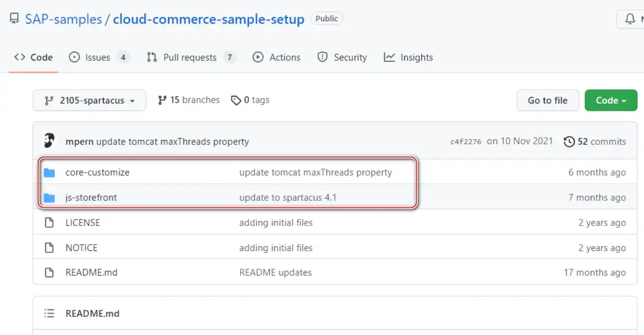Click the NOTICE file icon
Viewport: 644px width, 335px height.
click(49, 248)
